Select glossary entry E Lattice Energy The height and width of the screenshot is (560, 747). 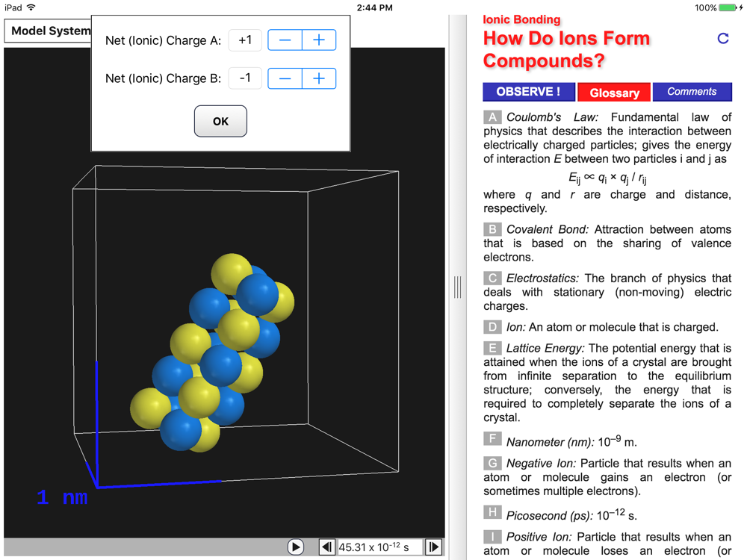click(492, 348)
